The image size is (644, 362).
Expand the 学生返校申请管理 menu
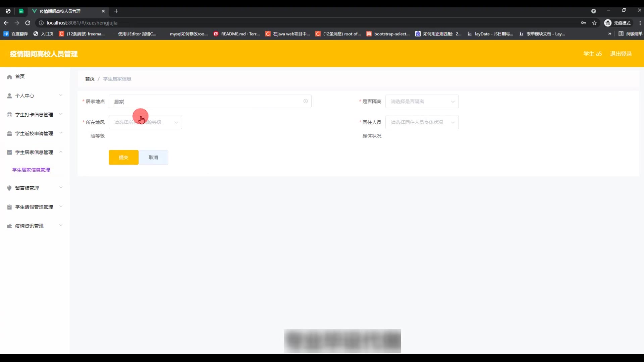click(x=34, y=133)
